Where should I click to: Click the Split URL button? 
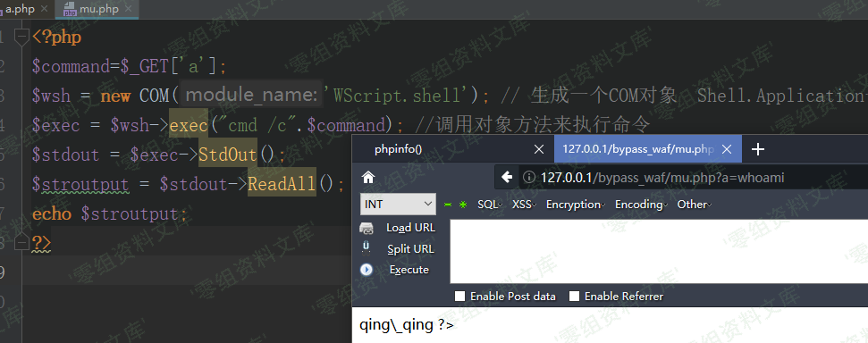pos(410,249)
